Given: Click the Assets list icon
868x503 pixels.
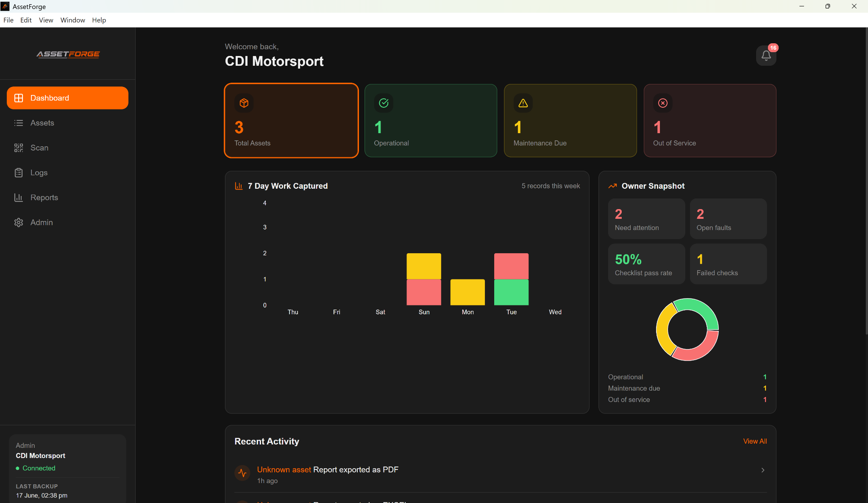Looking at the screenshot, I should [19, 123].
